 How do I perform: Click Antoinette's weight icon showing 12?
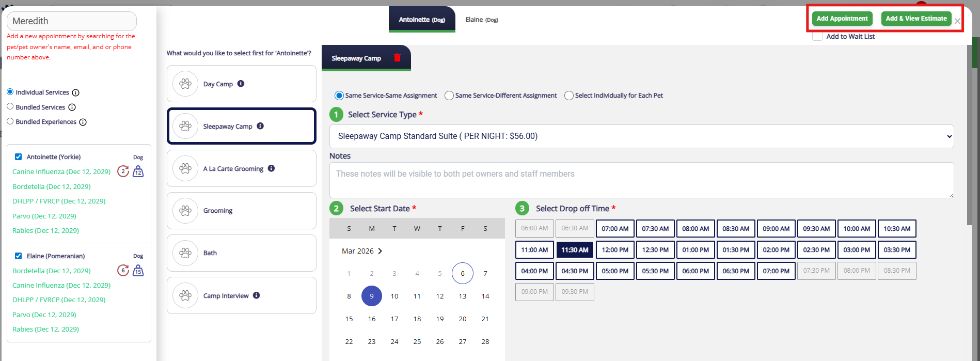click(x=138, y=171)
